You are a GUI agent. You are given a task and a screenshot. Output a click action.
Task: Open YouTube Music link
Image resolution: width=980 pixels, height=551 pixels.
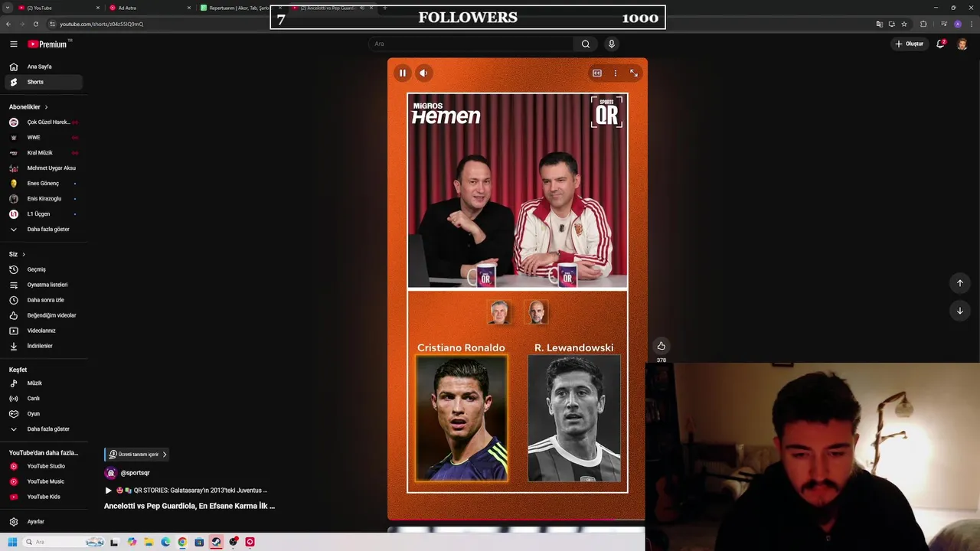44,481
